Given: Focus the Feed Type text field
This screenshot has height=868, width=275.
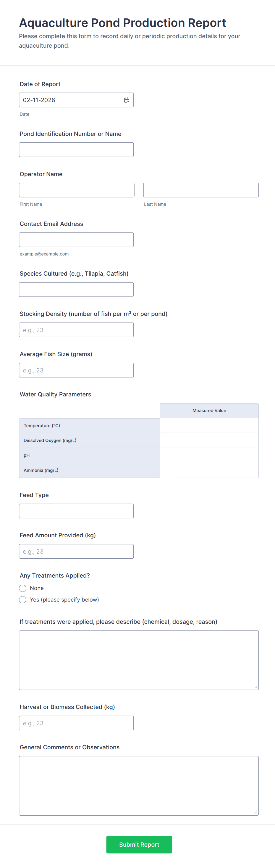Looking at the screenshot, I should [x=76, y=511].
